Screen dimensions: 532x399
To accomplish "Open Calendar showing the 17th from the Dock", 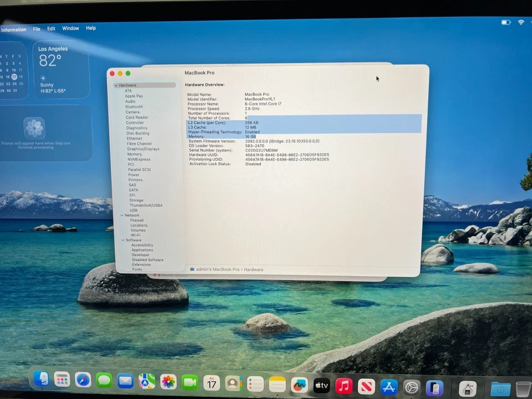I will 211,382.
